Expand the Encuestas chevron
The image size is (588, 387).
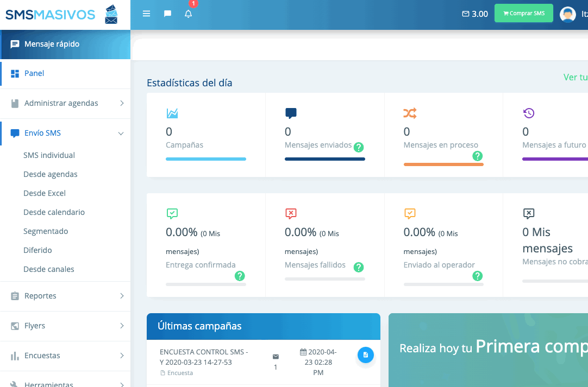pyautogui.click(x=122, y=356)
